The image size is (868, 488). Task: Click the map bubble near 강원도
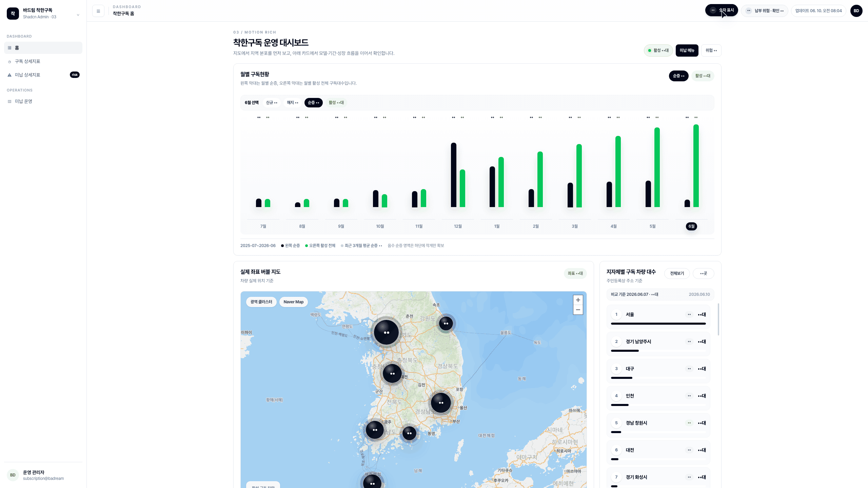[x=446, y=324]
